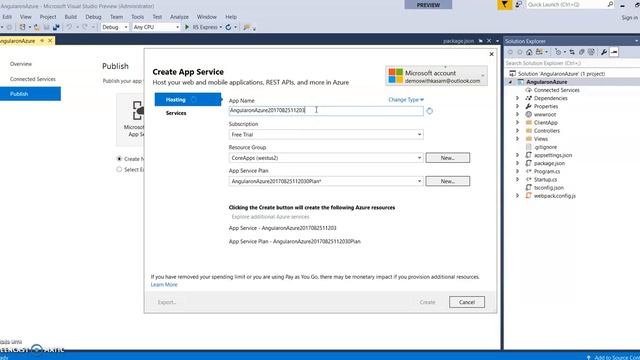Switch to the Services tab in dialog
640x360 pixels.
click(176, 113)
